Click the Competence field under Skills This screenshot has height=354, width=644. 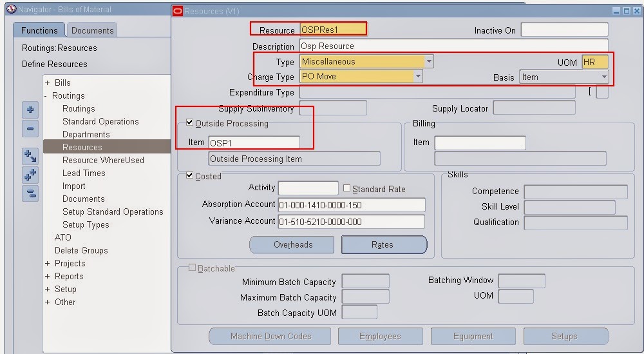(x=576, y=192)
